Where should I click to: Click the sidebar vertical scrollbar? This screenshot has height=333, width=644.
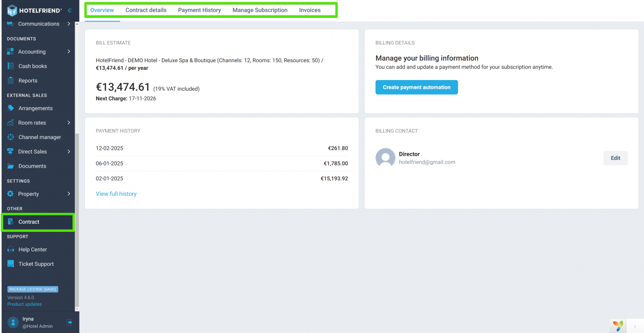77,219
